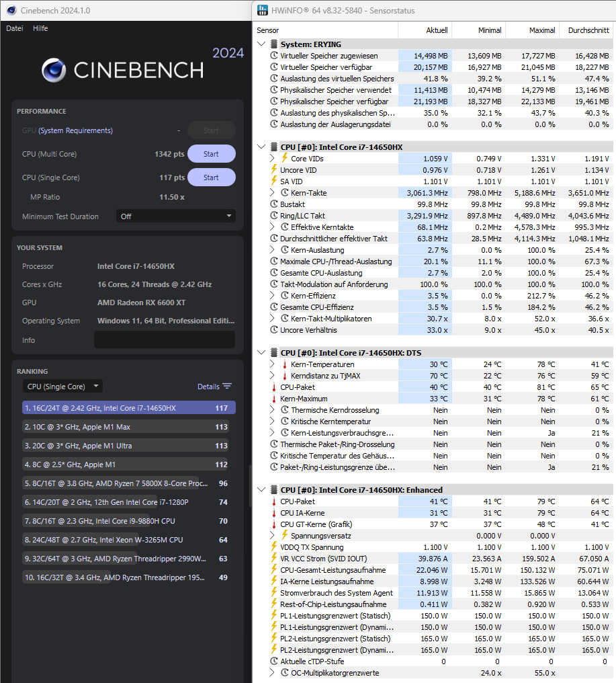Click the chip icon beside System: ERYING
Viewport: 616px width, 683px height.
[x=274, y=44]
